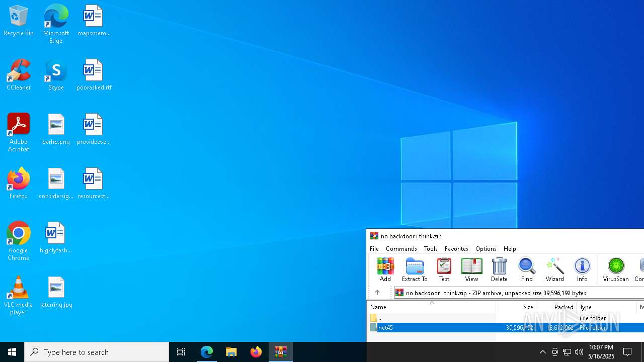Open File Explorer from the taskbar

click(x=231, y=352)
